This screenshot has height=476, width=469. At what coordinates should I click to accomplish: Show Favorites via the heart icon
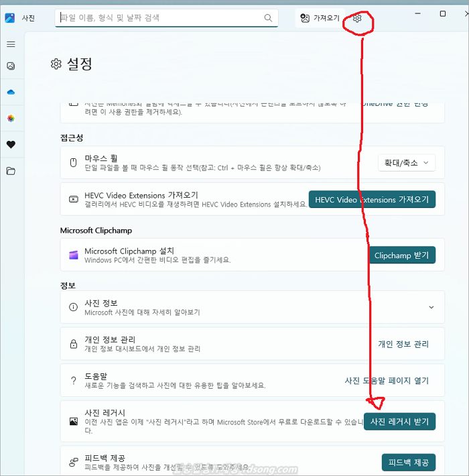(11, 144)
